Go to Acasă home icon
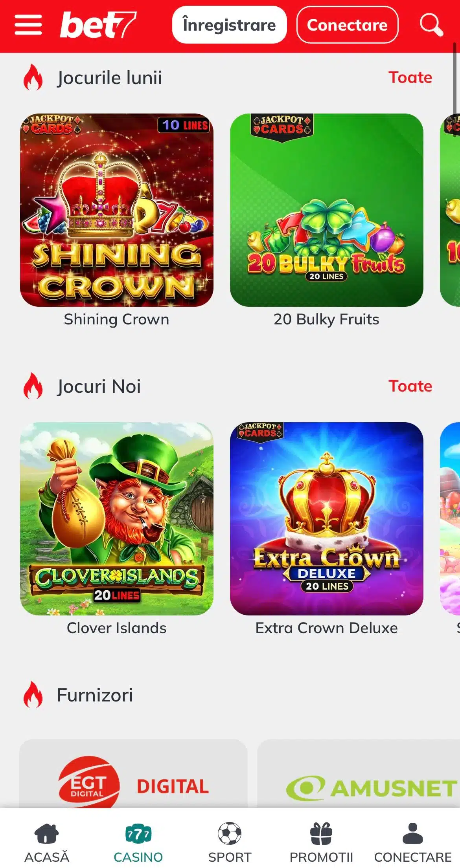The width and height of the screenshot is (460, 868). point(47,833)
